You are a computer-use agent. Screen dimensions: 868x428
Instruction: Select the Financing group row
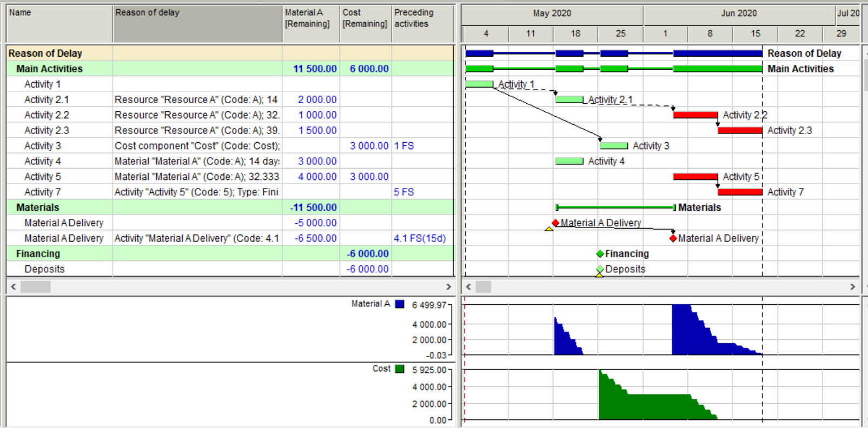[230, 253]
